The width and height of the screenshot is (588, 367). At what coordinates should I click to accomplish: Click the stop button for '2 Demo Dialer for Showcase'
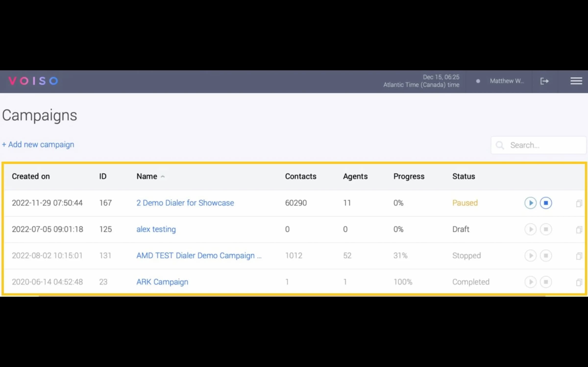click(x=545, y=203)
